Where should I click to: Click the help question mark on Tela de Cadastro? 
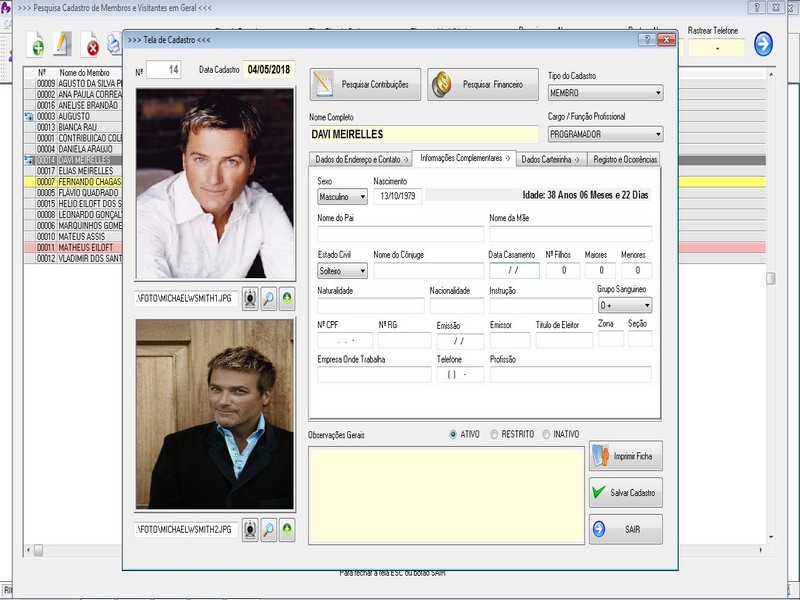(647, 40)
